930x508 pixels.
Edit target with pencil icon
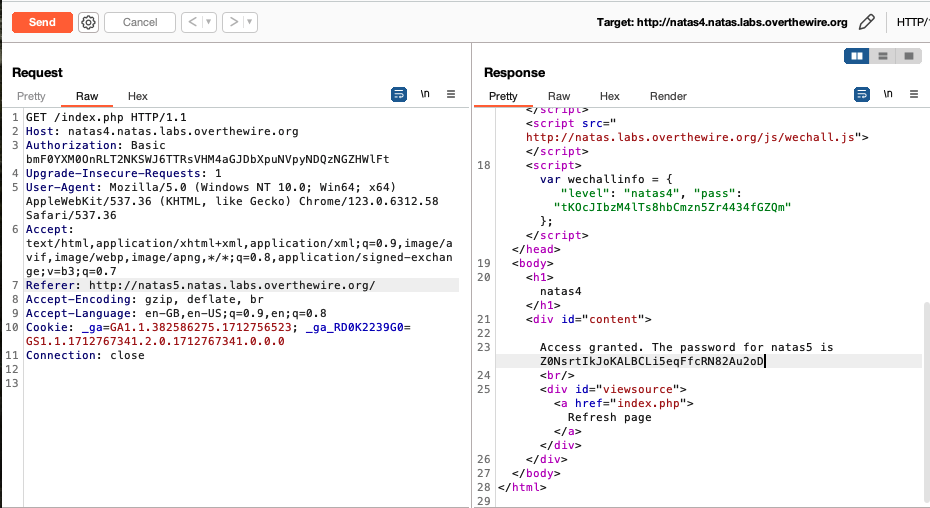pos(867,23)
